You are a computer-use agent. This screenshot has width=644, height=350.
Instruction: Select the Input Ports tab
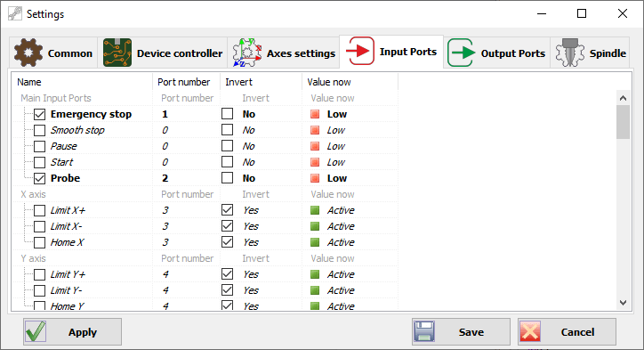391,52
